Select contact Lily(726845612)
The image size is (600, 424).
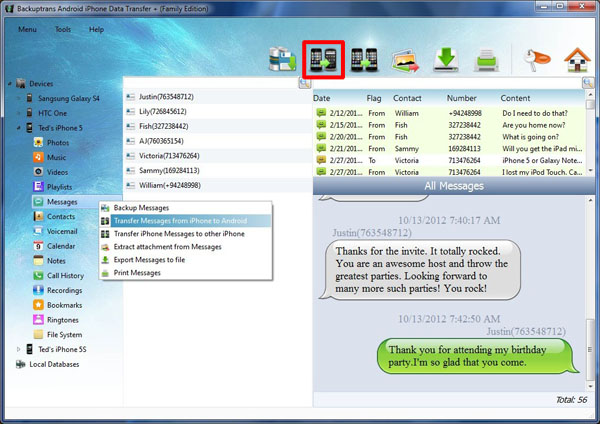tap(218, 111)
